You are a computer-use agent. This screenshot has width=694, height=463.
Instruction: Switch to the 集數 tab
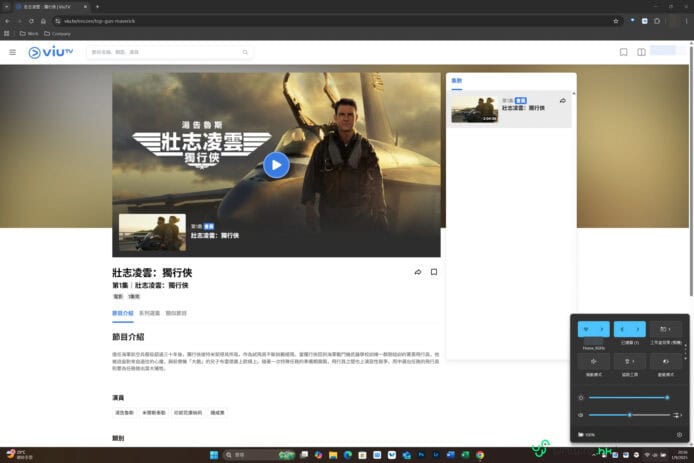coord(456,81)
